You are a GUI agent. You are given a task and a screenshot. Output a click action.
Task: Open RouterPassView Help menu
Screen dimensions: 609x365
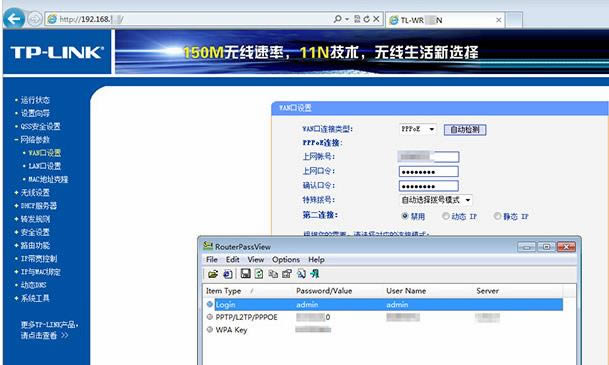(x=317, y=259)
